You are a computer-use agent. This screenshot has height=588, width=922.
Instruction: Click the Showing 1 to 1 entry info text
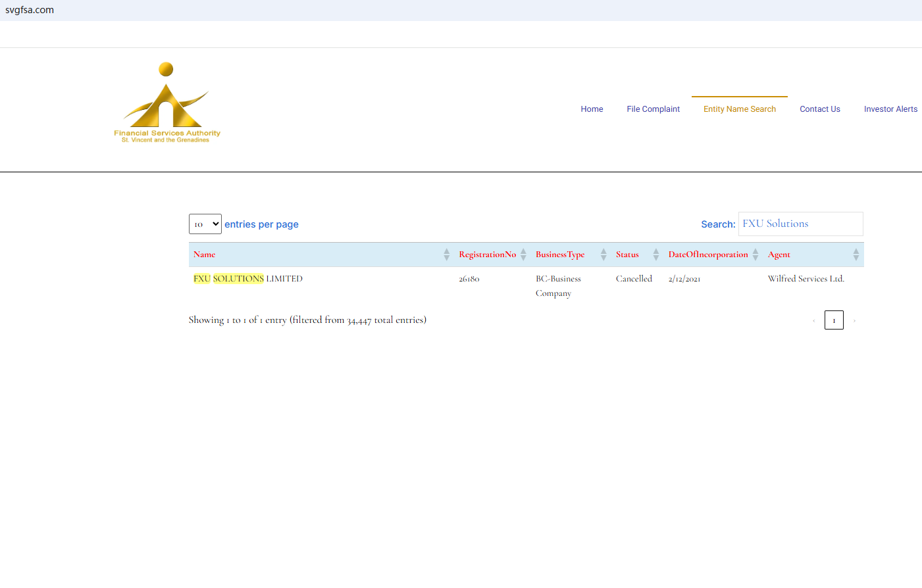(307, 320)
